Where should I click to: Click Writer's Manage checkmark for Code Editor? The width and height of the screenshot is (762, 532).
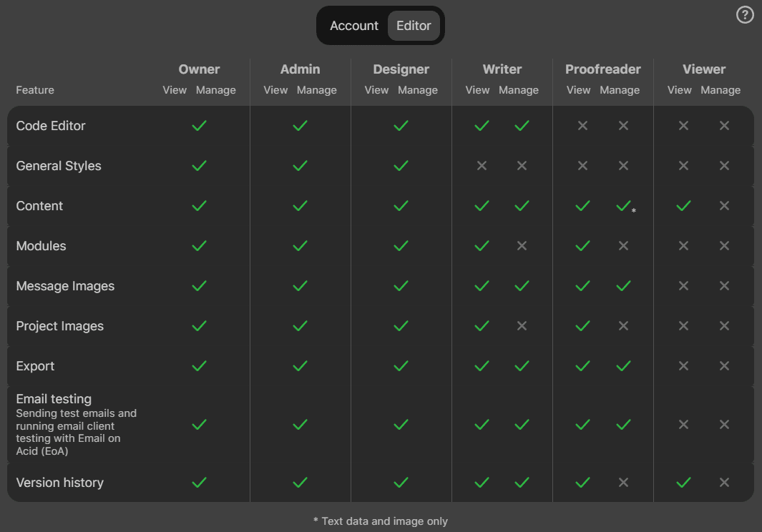pyautogui.click(x=522, y=126)
